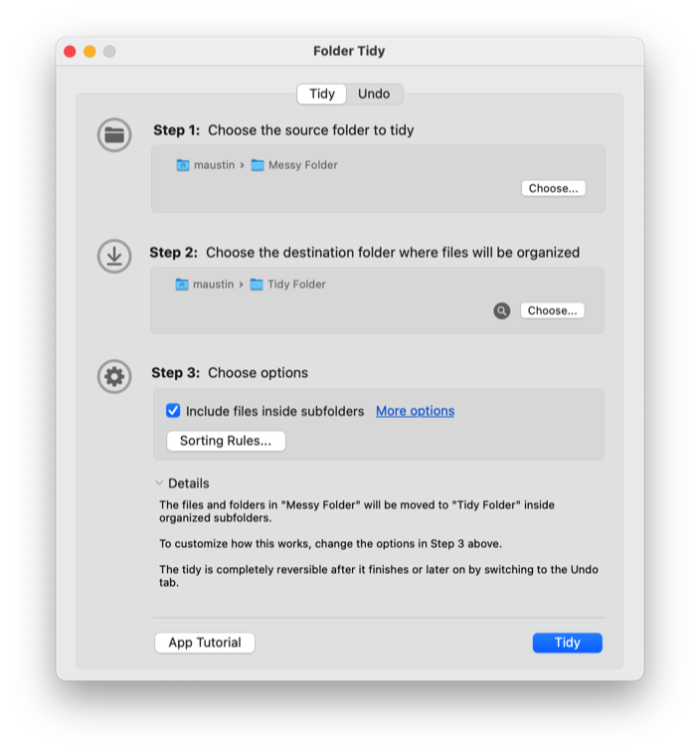
Task: Click the maustin home folder in destination path
Action: pos(205,284)
